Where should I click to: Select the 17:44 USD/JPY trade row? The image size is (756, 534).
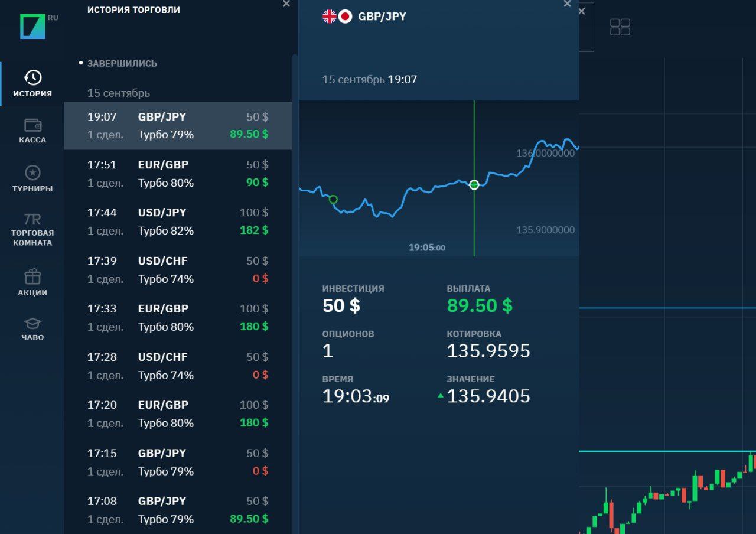[x=178, y=222]
